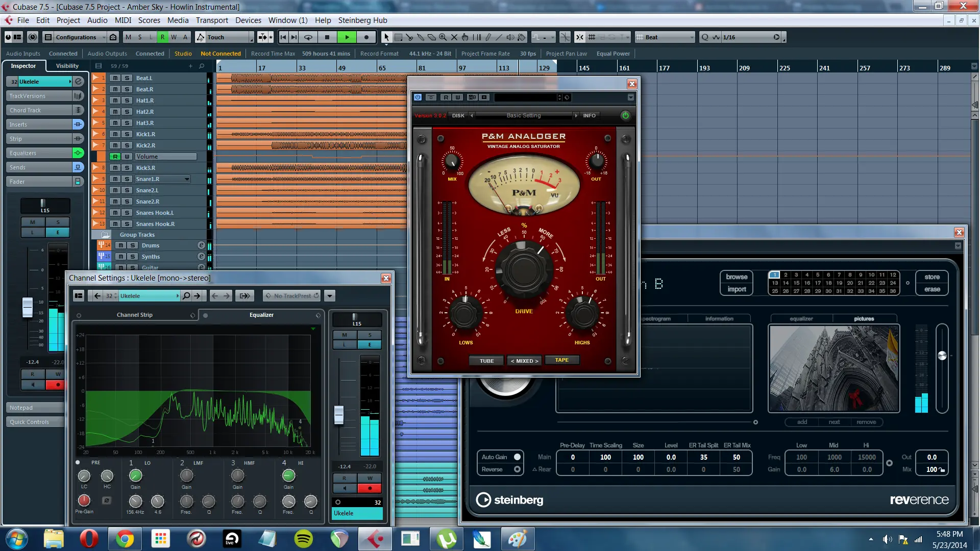Select the Zoom magnifier tool

pos(443,37)
